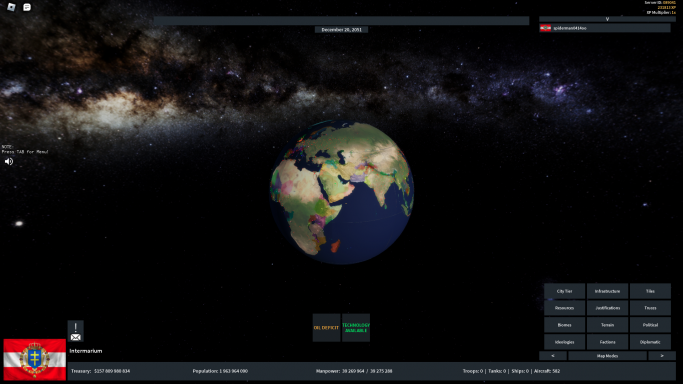Show the Justifications map mode
Viewport: 683px width, 384px height.
607,308
